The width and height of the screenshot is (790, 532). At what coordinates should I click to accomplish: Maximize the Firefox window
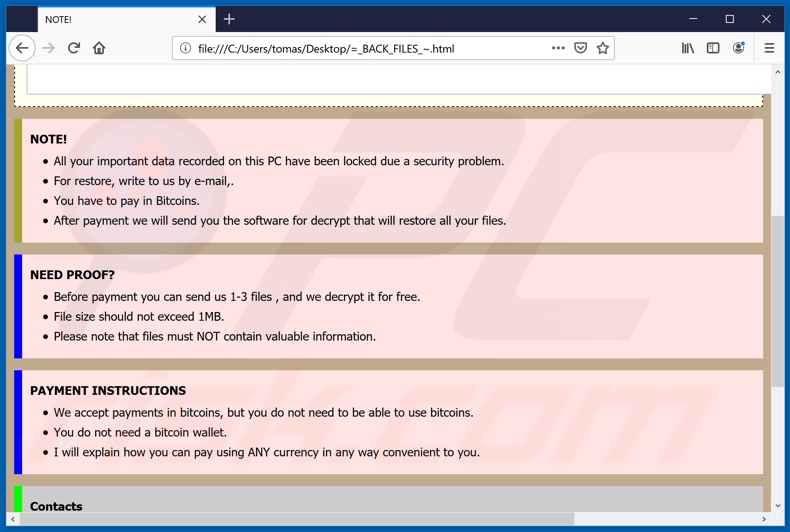(730, 19)
